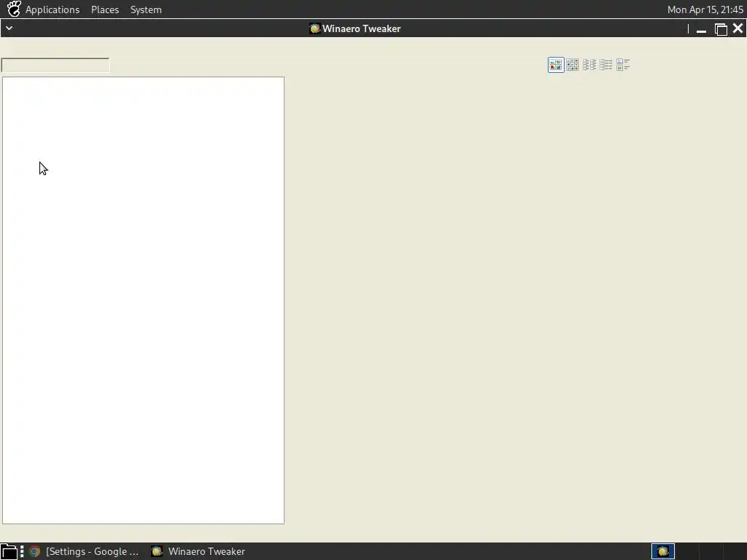Switch to the two-column list view mode

589,65
